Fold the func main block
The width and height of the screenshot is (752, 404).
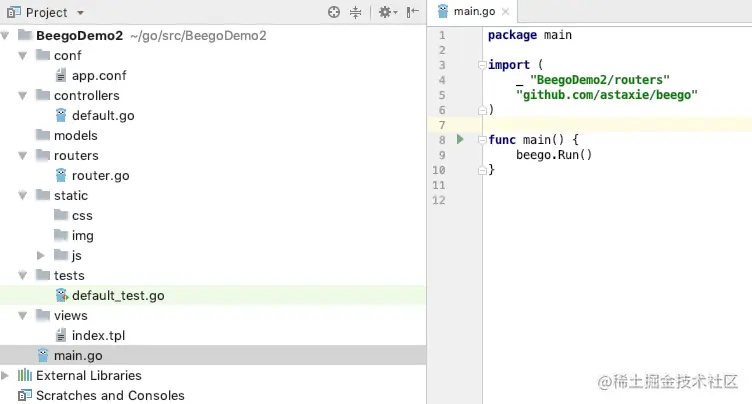coord(482,140)
